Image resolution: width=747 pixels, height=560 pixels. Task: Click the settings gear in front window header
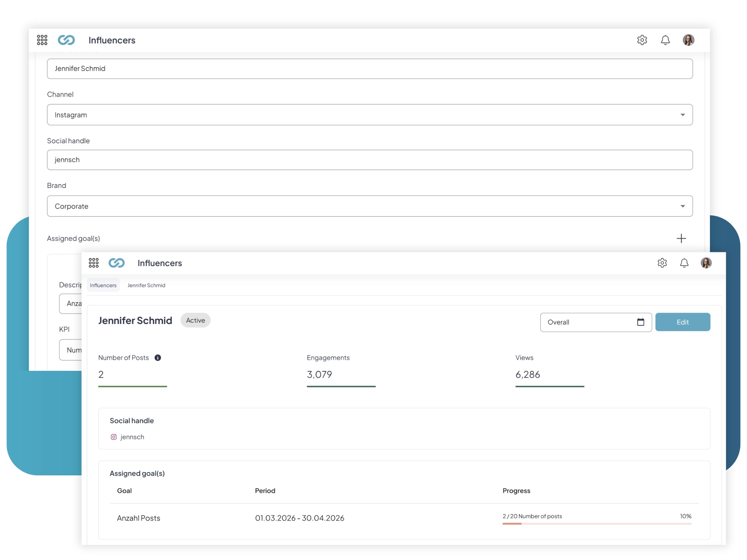click(x=662, y=263)
